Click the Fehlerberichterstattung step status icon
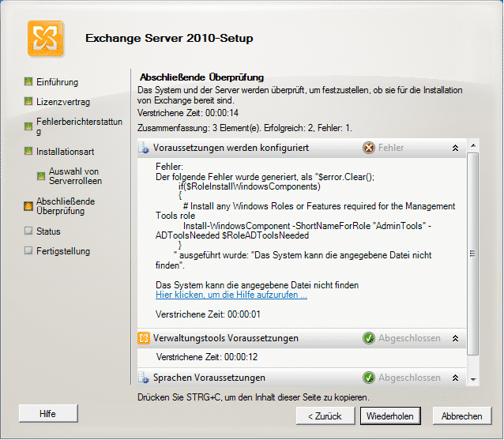504x440 pixels. (28, 126)
